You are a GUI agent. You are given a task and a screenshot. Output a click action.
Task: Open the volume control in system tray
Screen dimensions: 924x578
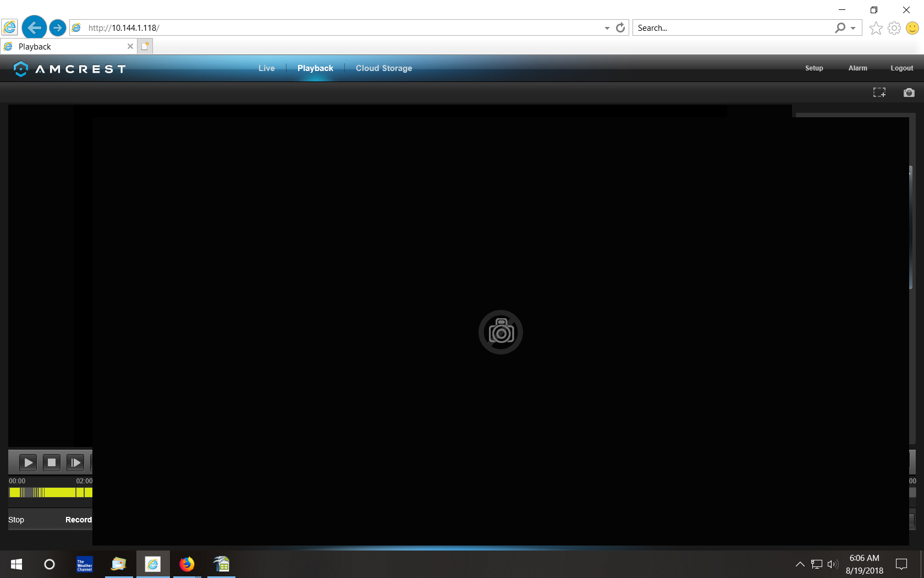click(x=833, y=564)
